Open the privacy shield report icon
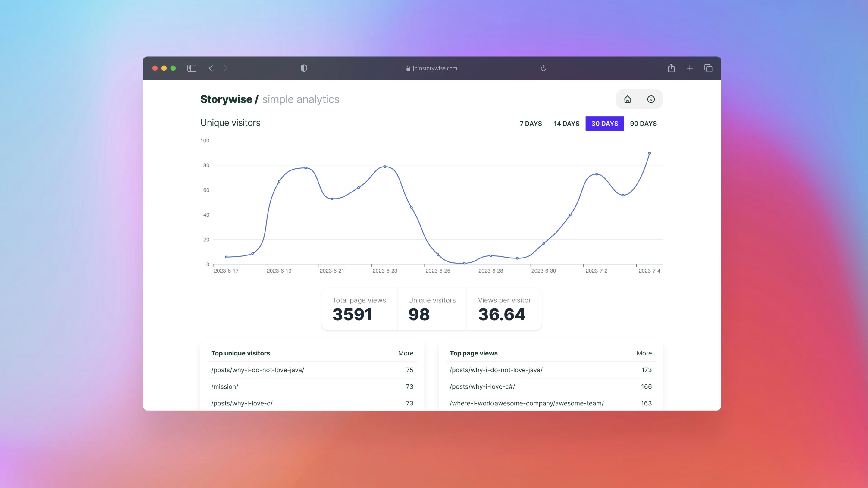 tap(304, 68)
